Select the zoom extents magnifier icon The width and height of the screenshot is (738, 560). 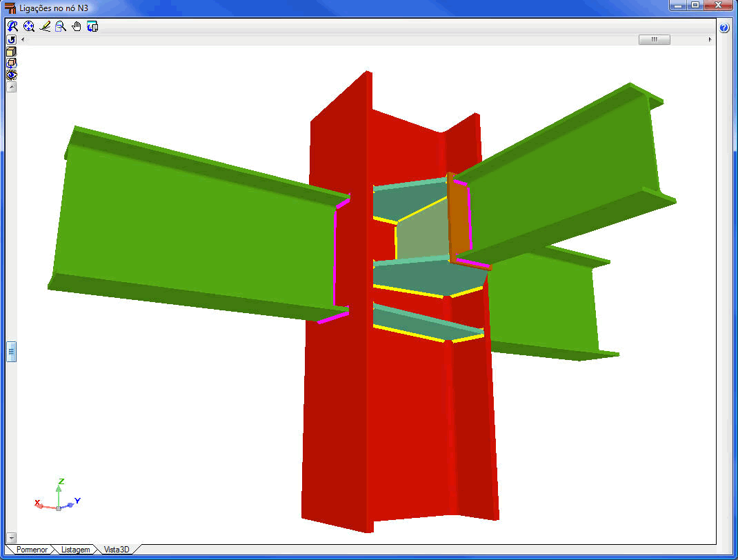click(x=29, y=26)
